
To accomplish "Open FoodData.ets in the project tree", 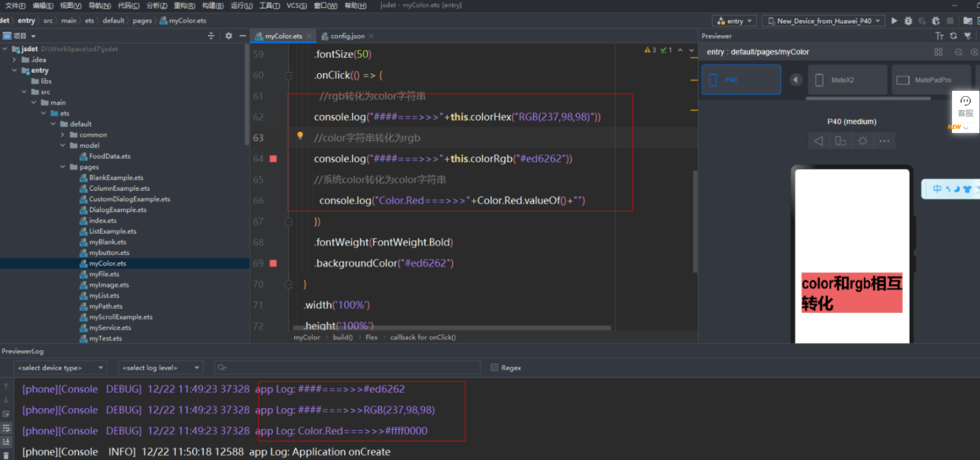I will point(109,156).
